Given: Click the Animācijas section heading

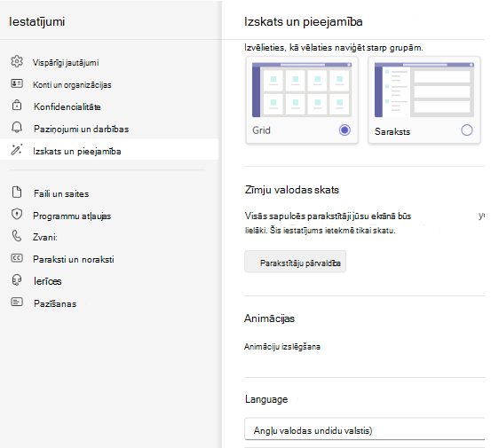Looking at the screenshot, I should pos(269,318).
